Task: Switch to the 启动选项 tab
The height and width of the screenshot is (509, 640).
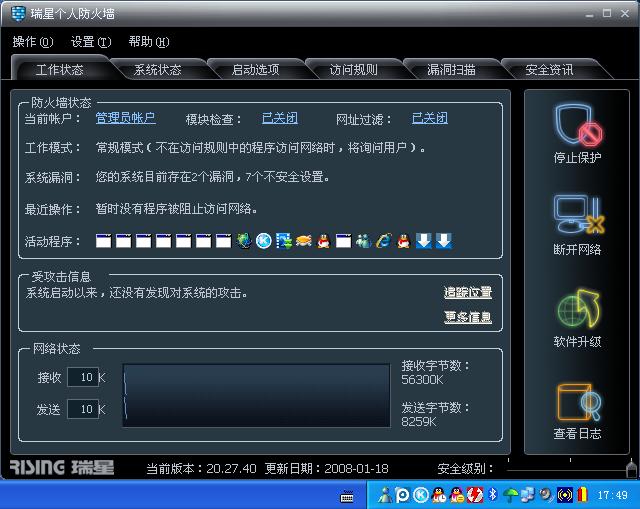Action: pyautogui.click(x=256, y=70)
